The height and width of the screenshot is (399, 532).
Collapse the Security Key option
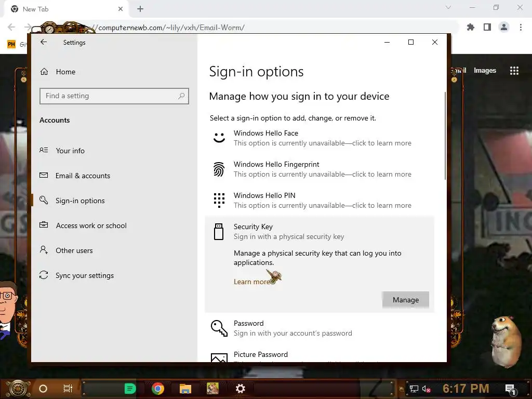click(x=320, y=232)
